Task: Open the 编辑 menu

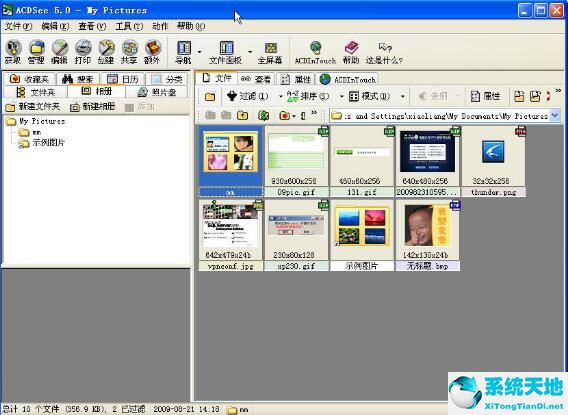Action: click(55, 26)
